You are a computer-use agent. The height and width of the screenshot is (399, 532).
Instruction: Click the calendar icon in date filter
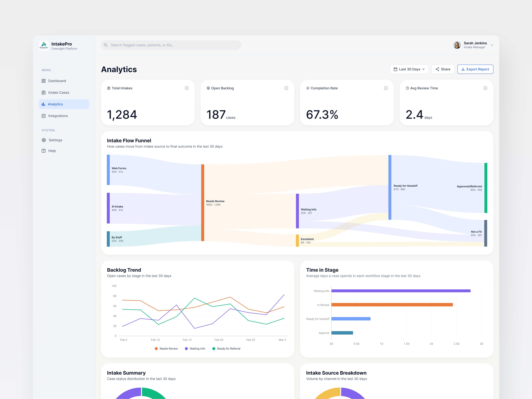pyautogui.click(x=395, y=69)
